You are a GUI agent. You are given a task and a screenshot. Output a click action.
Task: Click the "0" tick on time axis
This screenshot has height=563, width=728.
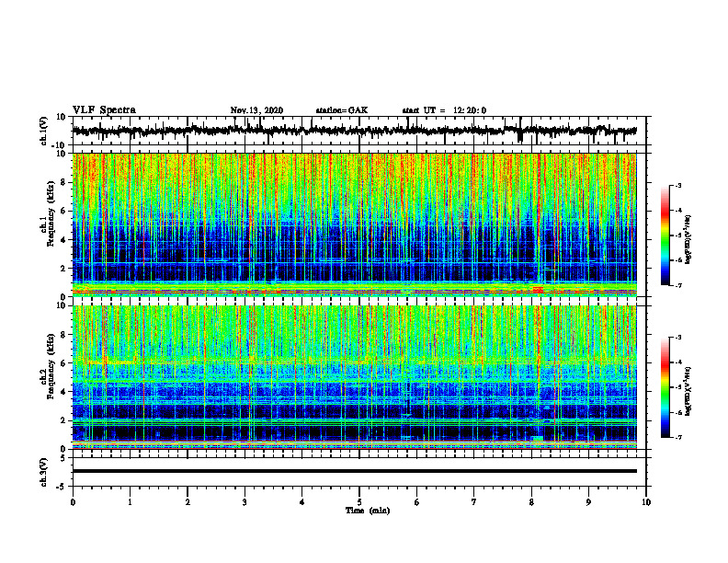point(73,502)
